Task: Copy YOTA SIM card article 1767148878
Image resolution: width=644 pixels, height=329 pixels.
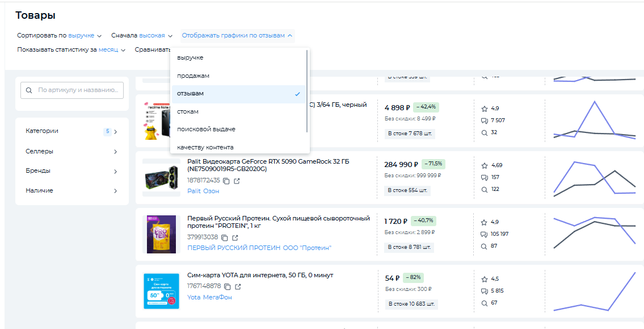Action: pyautogui.click(x=227, y=286)
